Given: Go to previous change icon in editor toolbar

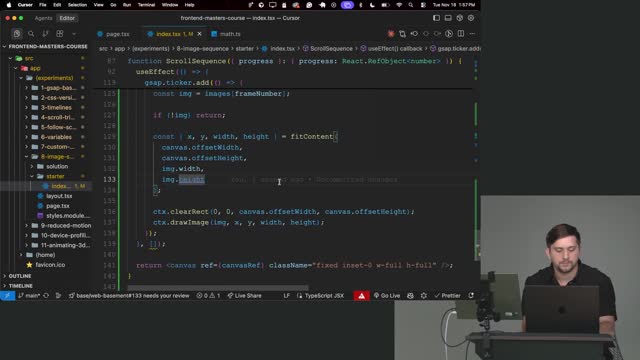Looking at the screenshot, I should 414,34.
